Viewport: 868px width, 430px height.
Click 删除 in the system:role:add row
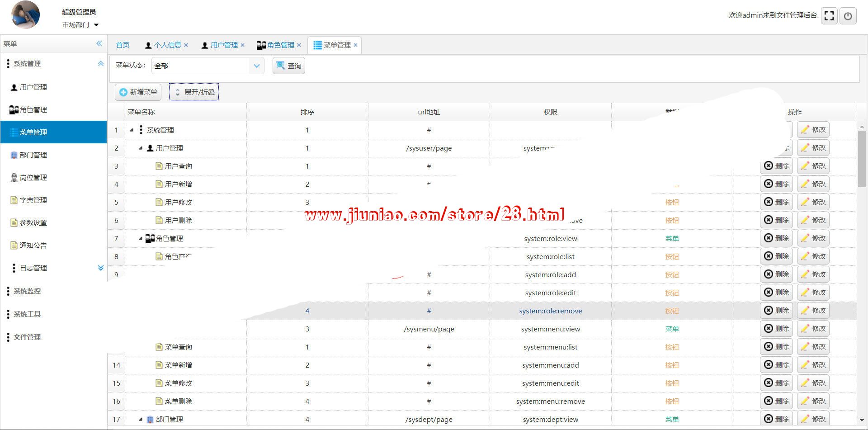[776, 274]
